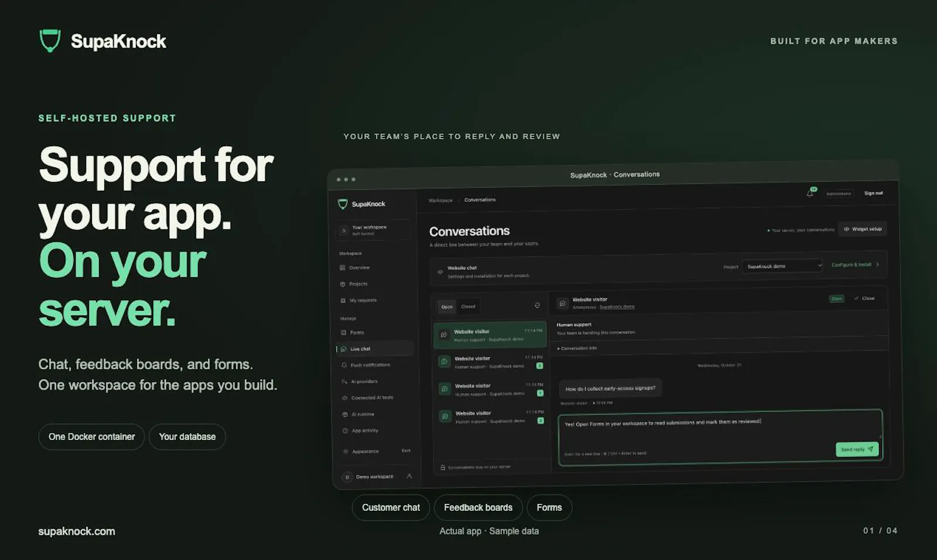Click the user icon beside Demo workspace
The image size is (937, 560).
click(409, 476)
